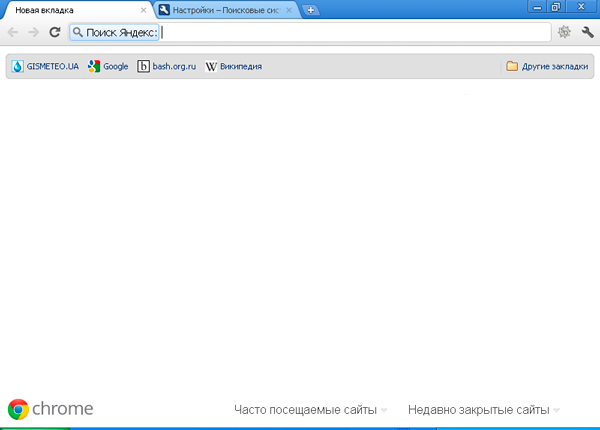Switch to the Настройки – Поисковые системы tab

(x=226, y=10)
